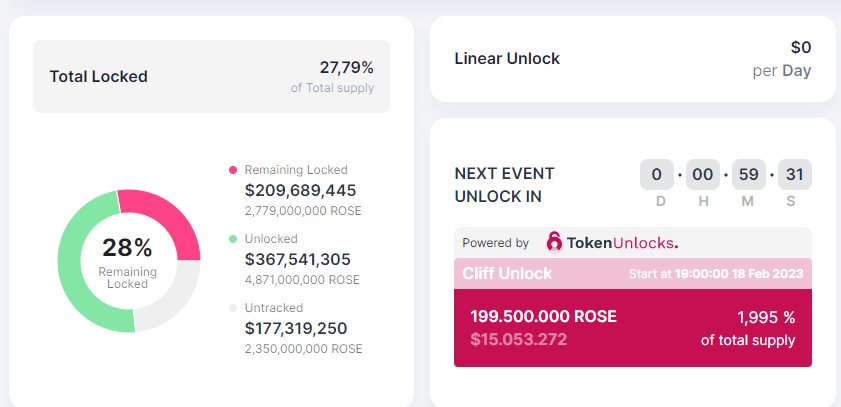Click the TokenUnlocks padlock logo icon
Viewport: 841px width, 407px height.
pos(554,243)
